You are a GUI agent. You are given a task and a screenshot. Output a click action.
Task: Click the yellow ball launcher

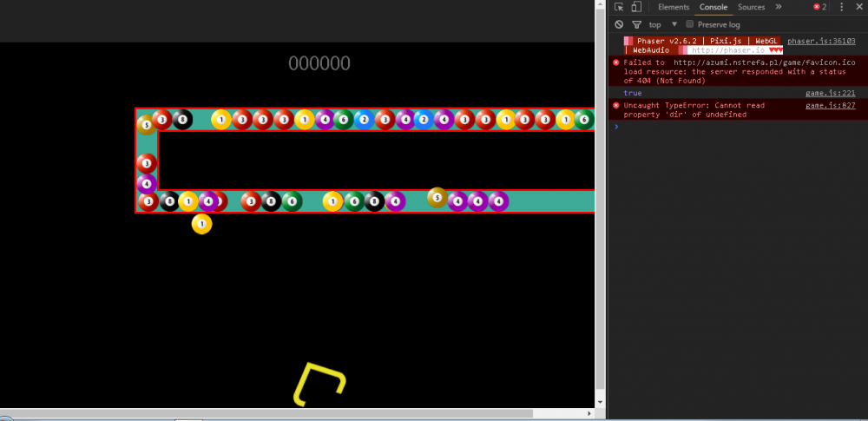[320, 385]
